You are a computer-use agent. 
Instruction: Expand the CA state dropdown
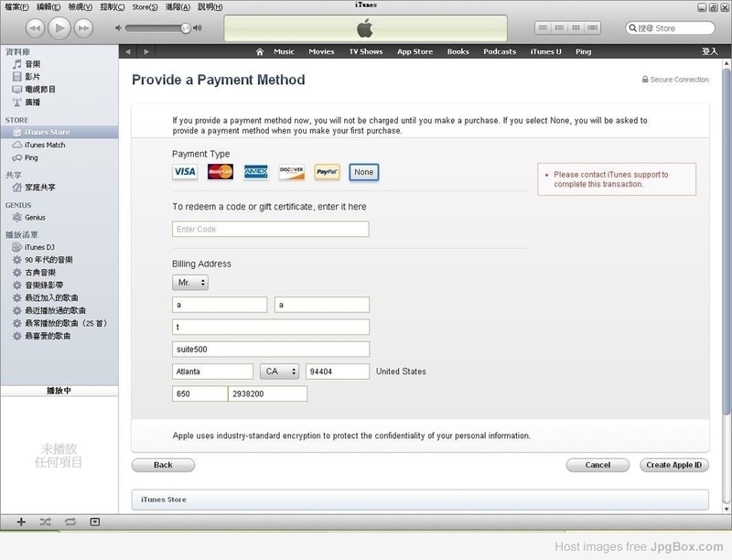click(x=279, y=372)
